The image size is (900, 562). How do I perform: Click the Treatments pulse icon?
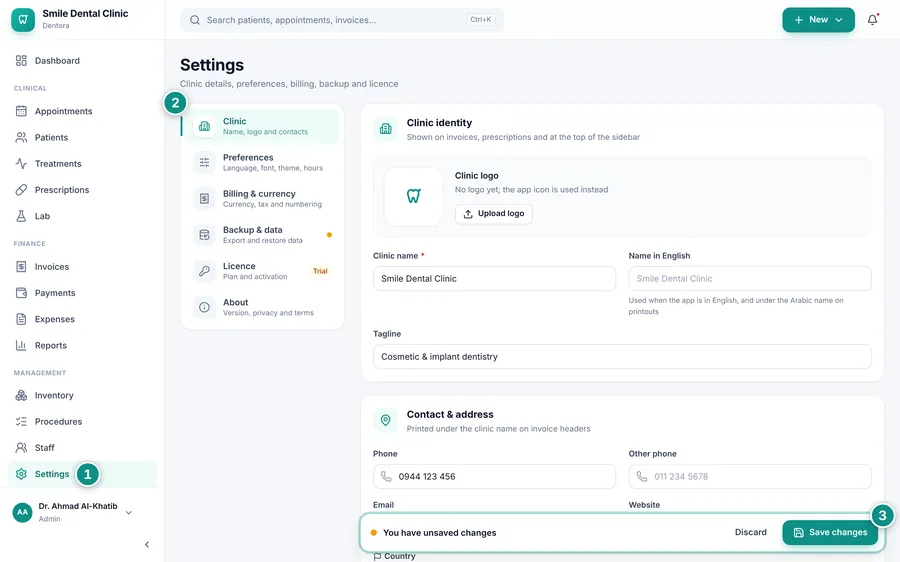[21, 164]
